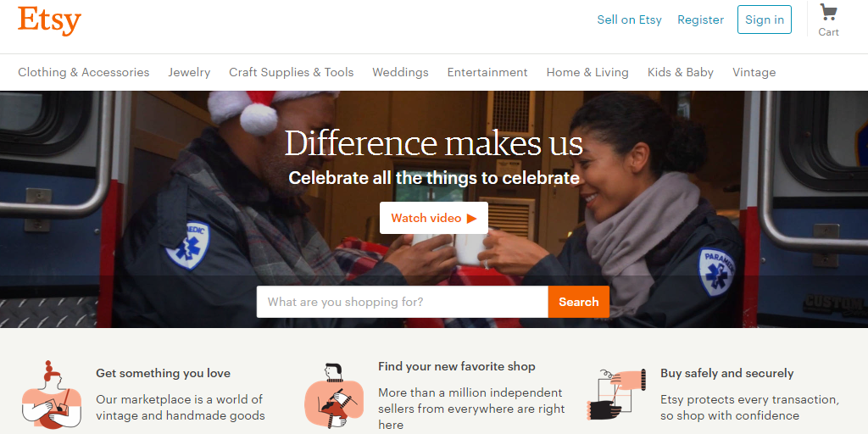Select the Entertainment category
This screenshot has width=868, height=434.
[x=487, y=72]
